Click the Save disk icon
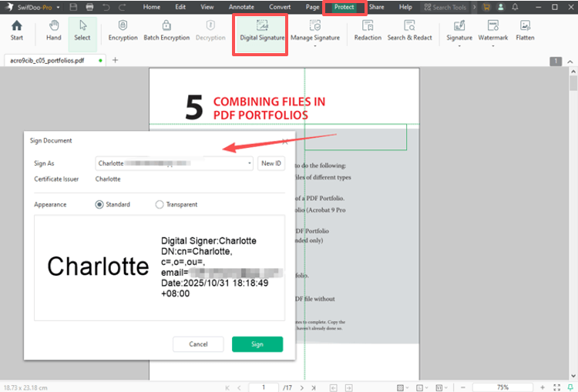This screenshot has height=392, width=578. [73, 7]
